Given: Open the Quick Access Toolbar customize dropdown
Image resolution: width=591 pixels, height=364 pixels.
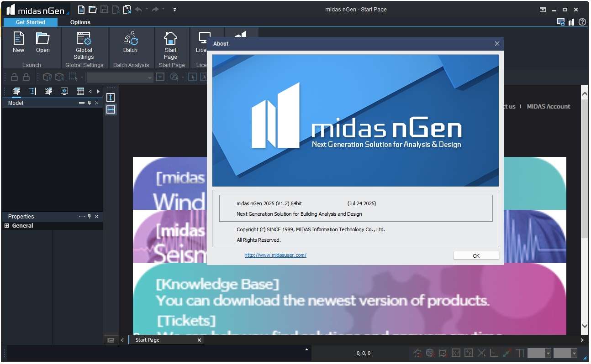Looking at the screenshot, I should click(174, 10).
